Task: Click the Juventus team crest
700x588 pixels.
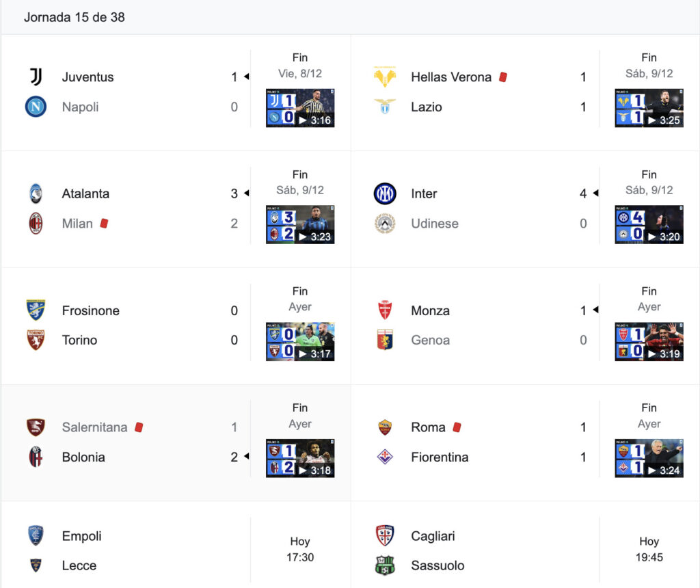Action: [36, 77]
